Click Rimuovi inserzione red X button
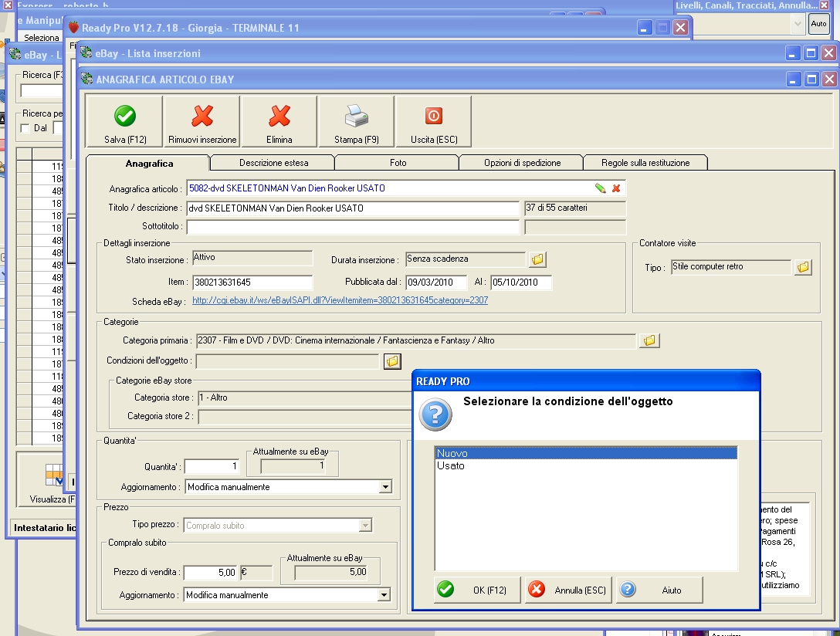Viewport: 840px width, 636px height. 202,121
